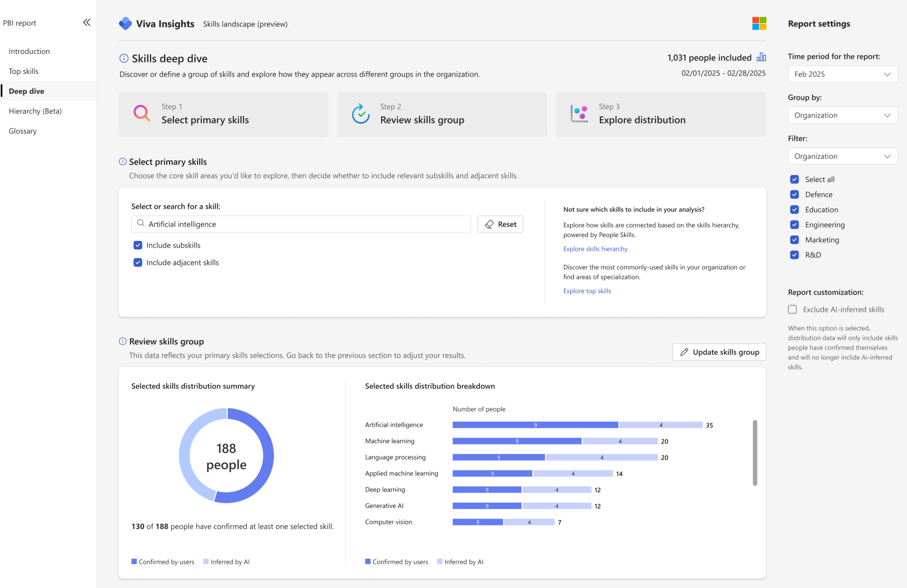Click Step 2 review checkmark icon

[x=361, y=114]
